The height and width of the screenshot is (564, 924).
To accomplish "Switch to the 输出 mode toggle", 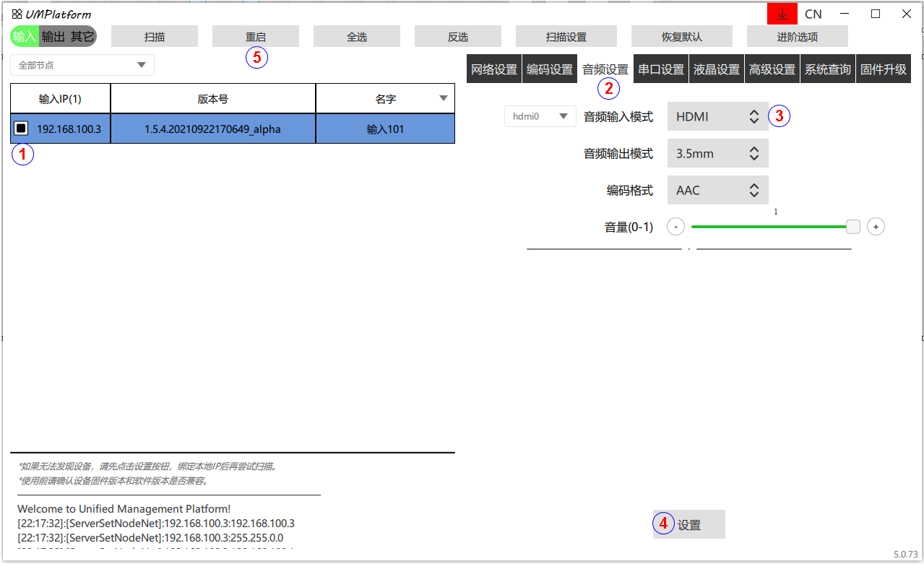I will [x=53, y=37].
